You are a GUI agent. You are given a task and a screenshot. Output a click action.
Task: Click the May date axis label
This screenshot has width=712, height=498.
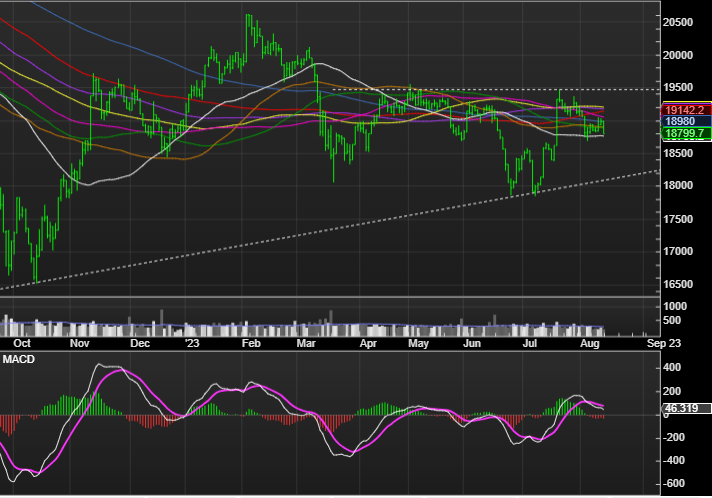tap(418, 343)
